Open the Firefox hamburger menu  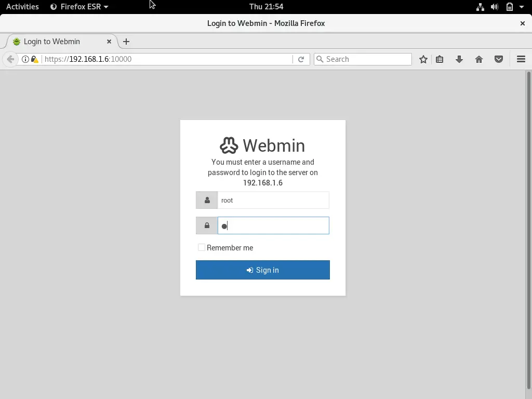[x=521, y=59]
